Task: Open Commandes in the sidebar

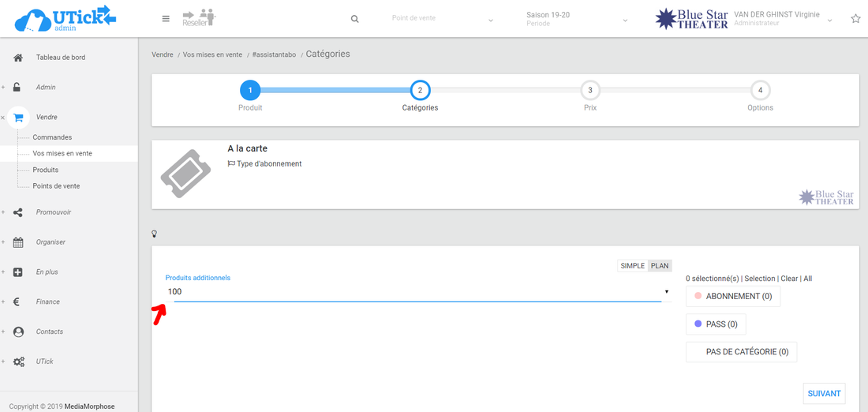Action: pyautogui.click(x=52, y=137)
